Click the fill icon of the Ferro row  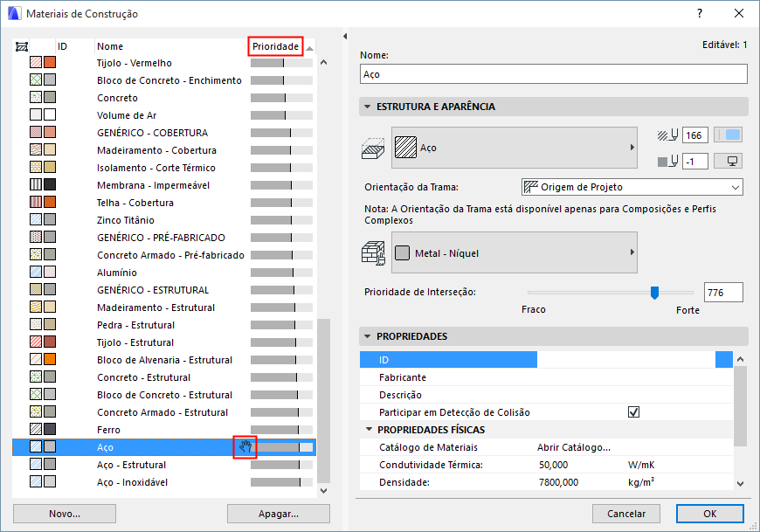(36, 429)
